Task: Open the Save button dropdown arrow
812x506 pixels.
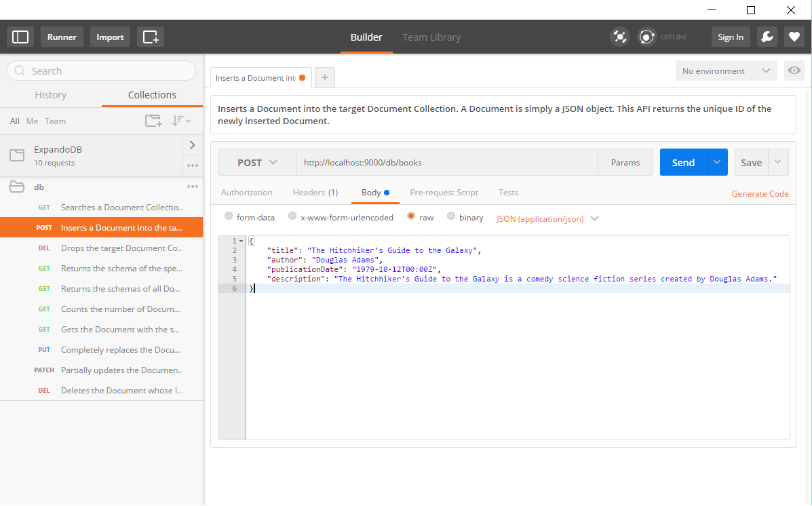Action: click(x=778, y=162)
